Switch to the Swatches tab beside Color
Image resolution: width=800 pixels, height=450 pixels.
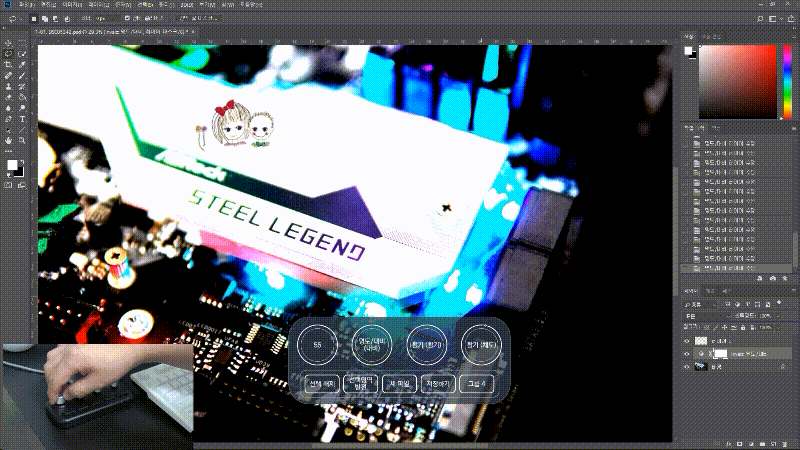click(711, 37)
